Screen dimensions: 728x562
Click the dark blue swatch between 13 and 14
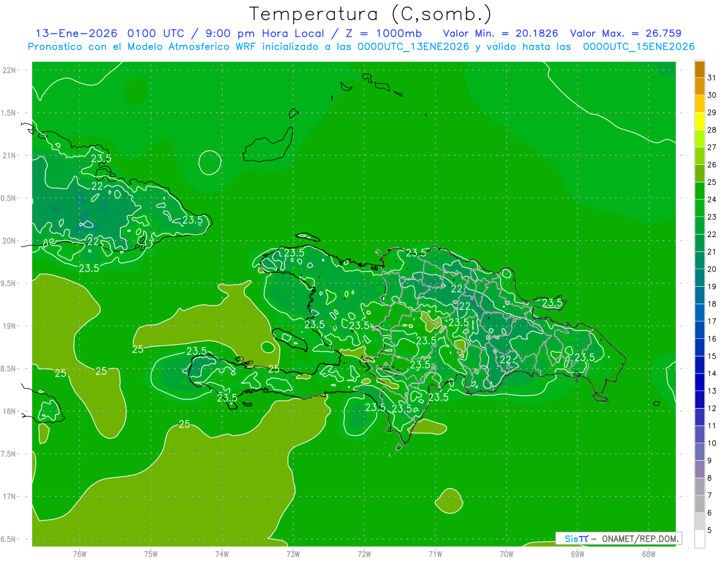699,382
